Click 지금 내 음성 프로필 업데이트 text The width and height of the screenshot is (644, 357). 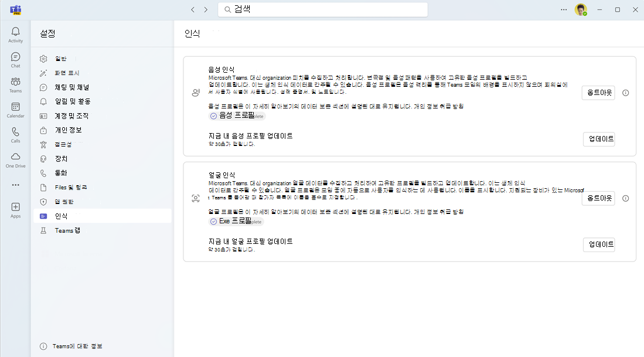[251, 136]
